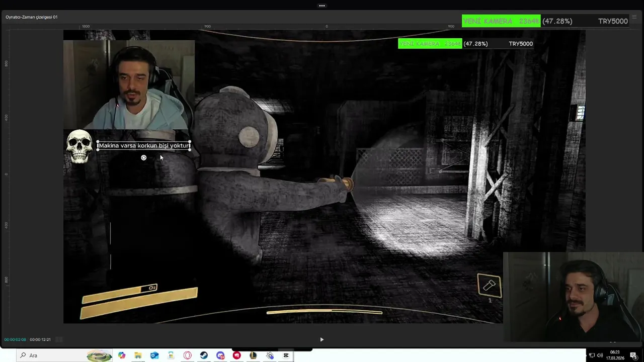Open League of Legends from the taskbar
This screenshot has width=644, height=362.
253,355
